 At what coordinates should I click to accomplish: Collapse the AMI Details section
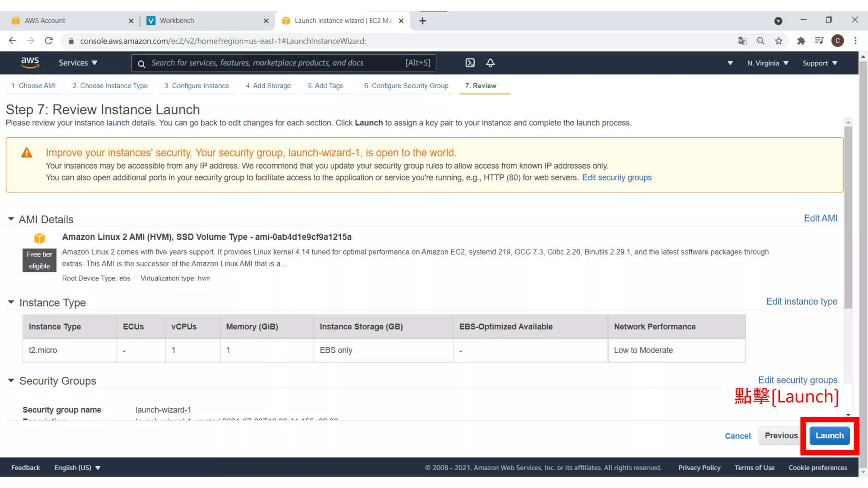pyautogui.click(x=11, y=219)
